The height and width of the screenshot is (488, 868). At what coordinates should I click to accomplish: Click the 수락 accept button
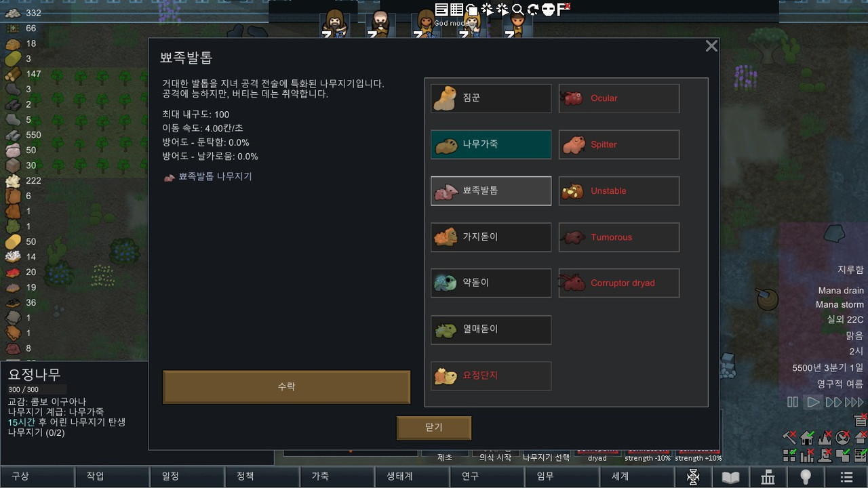(286, 387)
